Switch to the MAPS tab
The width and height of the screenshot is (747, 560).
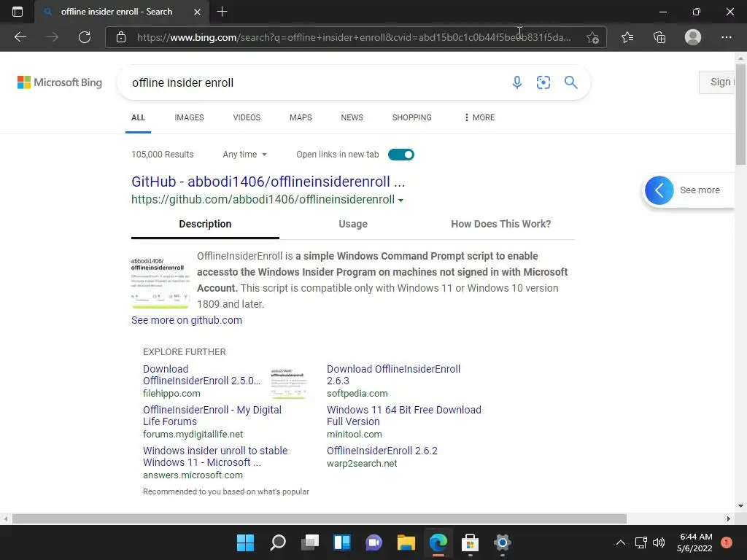301,117
